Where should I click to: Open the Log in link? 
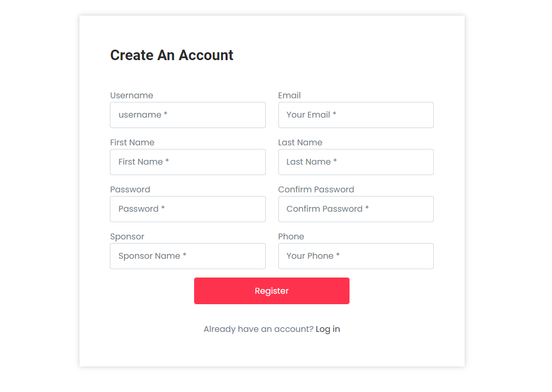coord(328,329)
